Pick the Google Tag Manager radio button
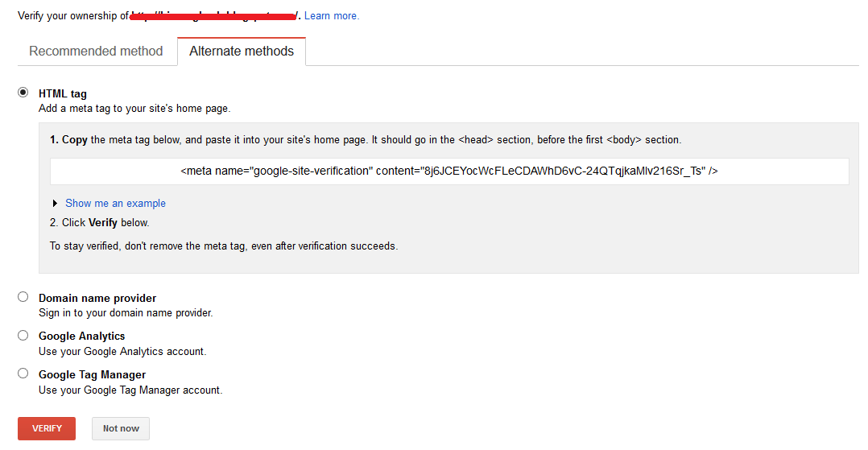The height and width of the screenshot is (450, 868). click(23, 374)
